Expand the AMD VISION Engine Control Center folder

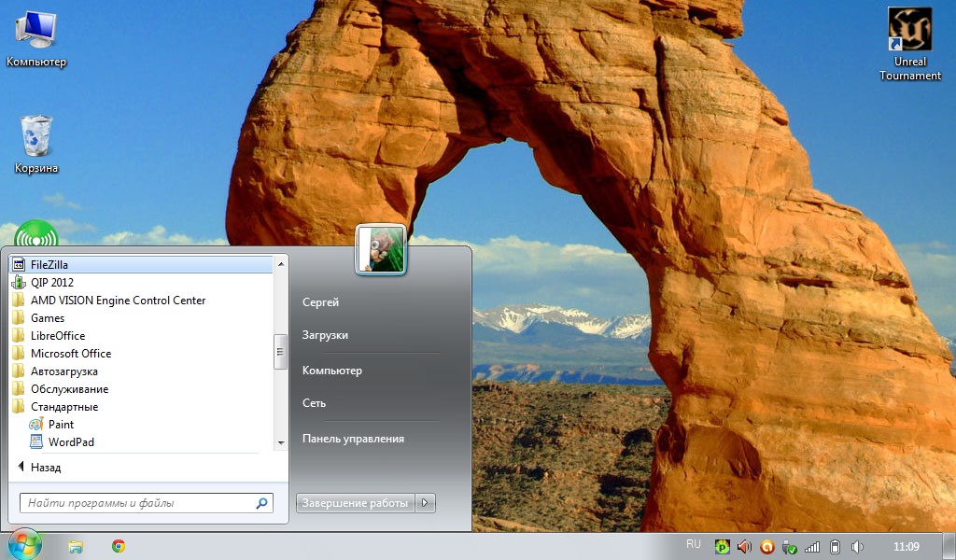coord(141,300)
